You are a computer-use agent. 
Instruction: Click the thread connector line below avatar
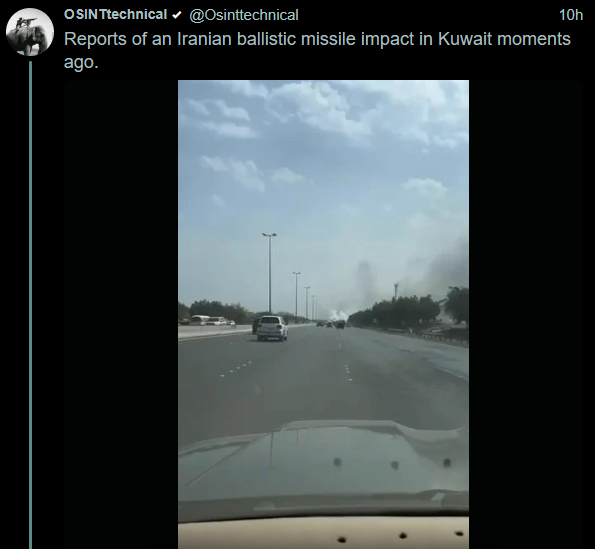coord(30,305)
